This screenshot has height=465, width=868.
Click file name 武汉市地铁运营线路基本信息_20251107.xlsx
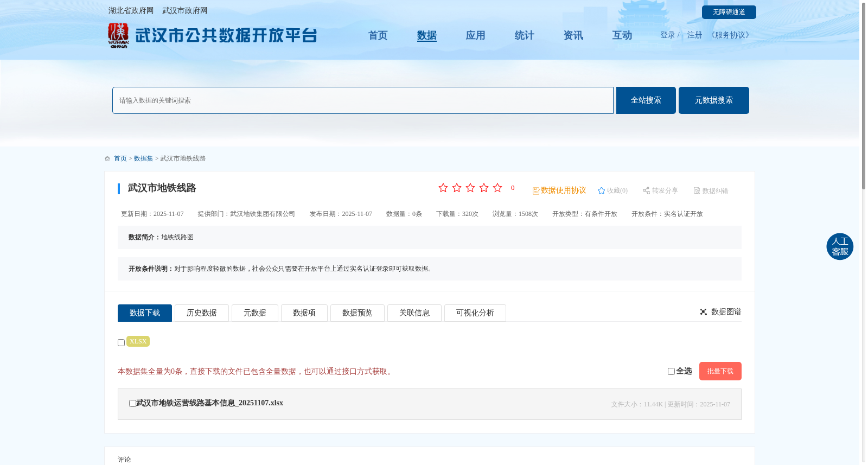pyautogui.click(x=209, y=403)
